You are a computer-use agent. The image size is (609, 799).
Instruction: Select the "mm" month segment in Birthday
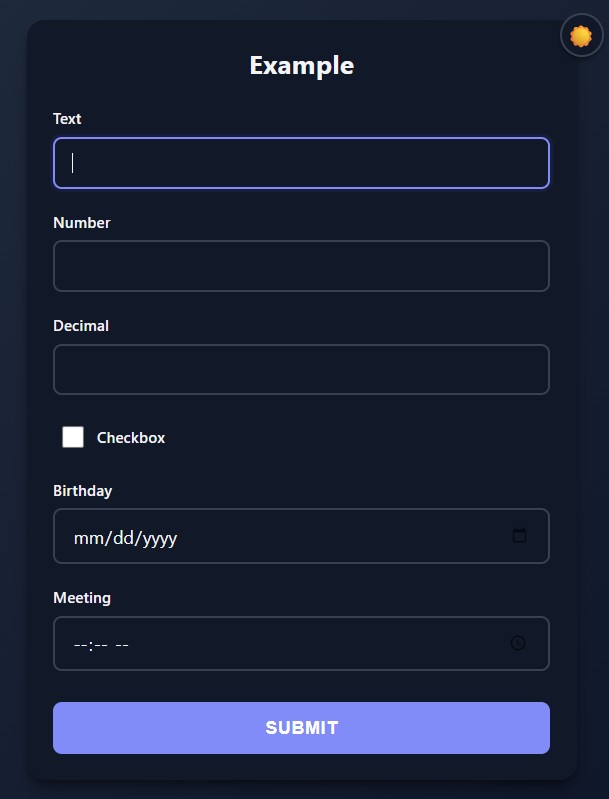pos(86,538)
